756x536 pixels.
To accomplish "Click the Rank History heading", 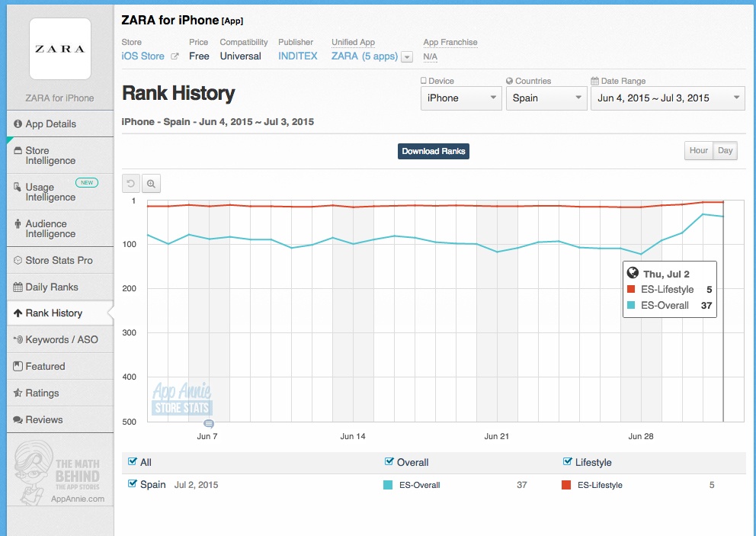I will click(x=178, y=93).
